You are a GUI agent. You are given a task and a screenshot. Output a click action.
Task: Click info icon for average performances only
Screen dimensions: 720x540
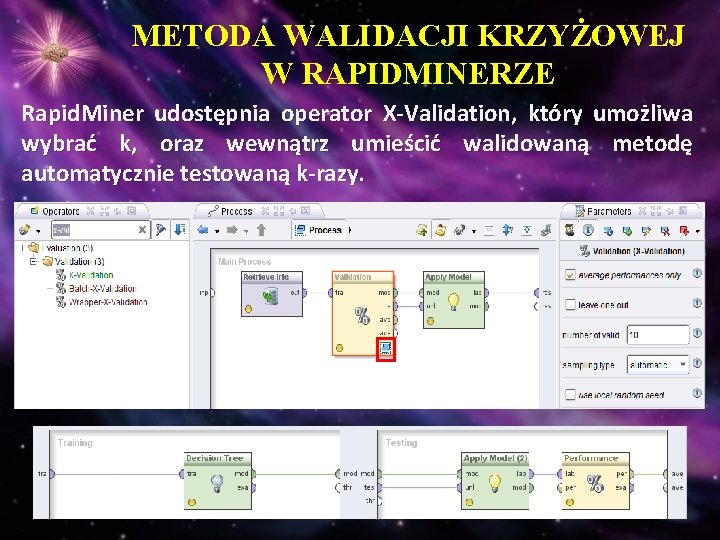click(697, 274)
